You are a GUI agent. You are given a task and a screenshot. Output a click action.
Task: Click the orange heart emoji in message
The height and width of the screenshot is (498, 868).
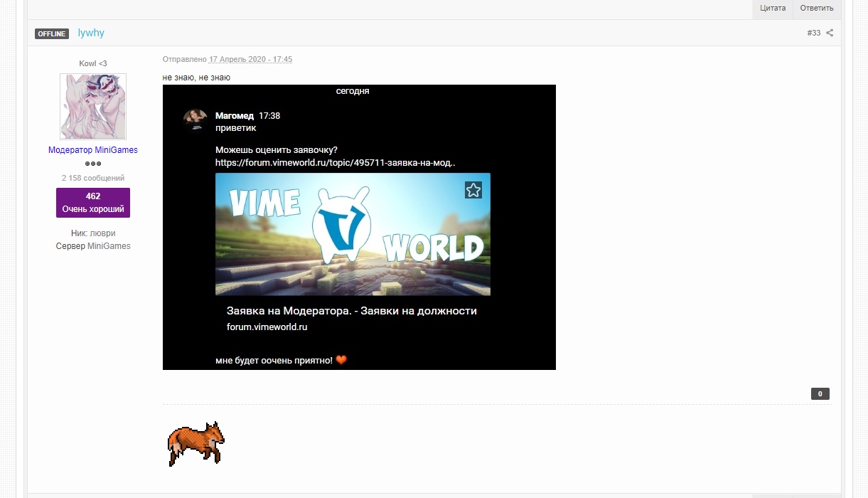tap(341, 360)
